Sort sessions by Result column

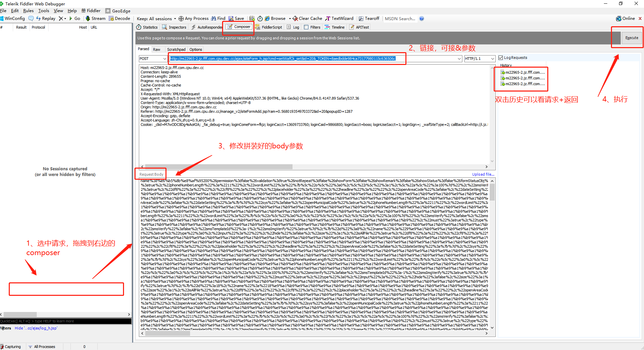21,27
